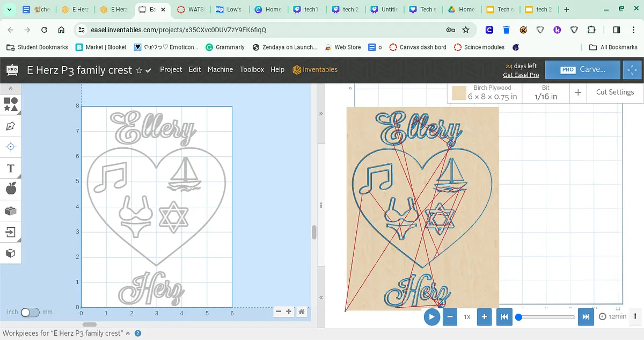Screen dimensions: 644x340
Task: Click the PRO Carve button
Action: click(x=583, y=70)
